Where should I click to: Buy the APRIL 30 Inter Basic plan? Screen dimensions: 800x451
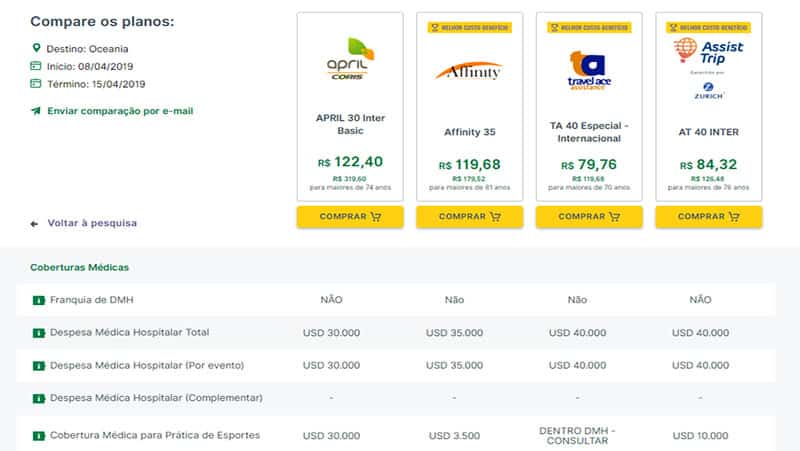coord(350,217)
